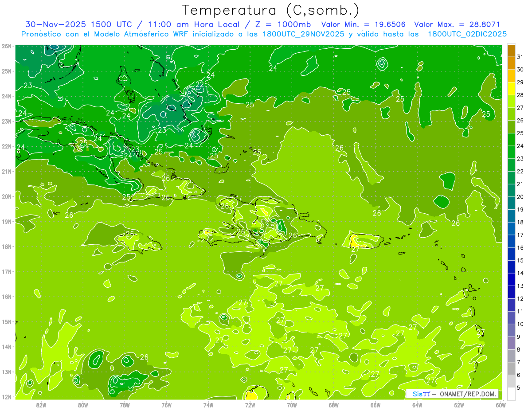Viewport: 532px width, 411px height.
Task: Click the title 'Temperatura (C,somb.)'
Action: (270, 11)
